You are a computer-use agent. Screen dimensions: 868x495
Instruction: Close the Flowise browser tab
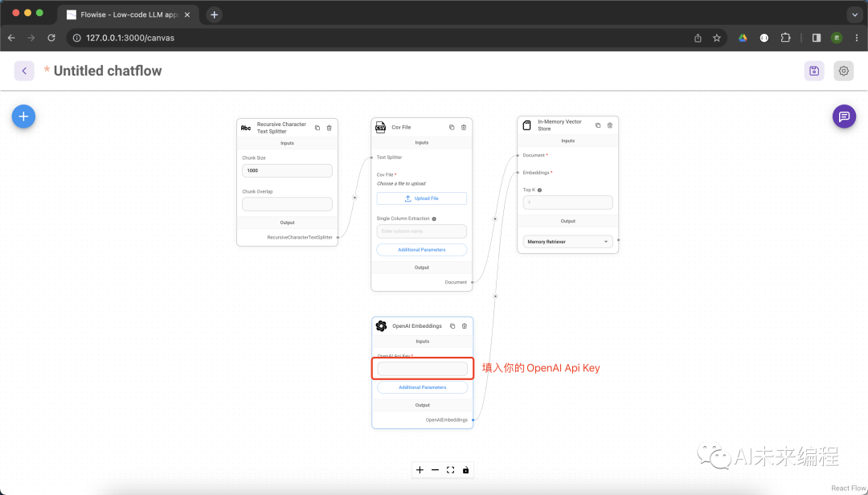(x=187, y=15)
